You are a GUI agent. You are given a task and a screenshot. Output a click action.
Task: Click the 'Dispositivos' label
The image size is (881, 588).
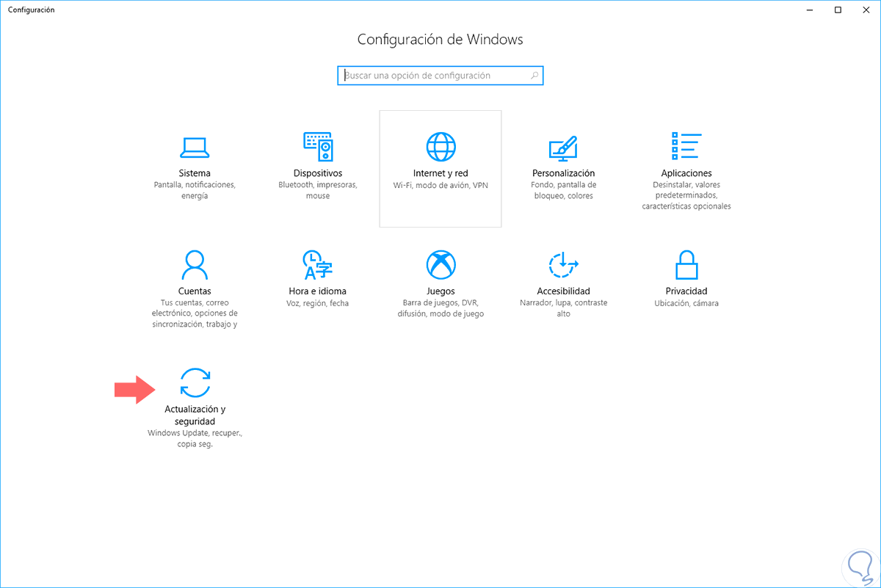pos(318,173)
